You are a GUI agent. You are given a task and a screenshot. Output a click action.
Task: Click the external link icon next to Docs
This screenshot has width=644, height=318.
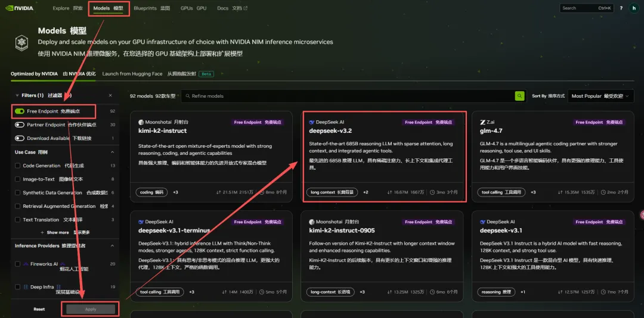(x=246, y=8)
